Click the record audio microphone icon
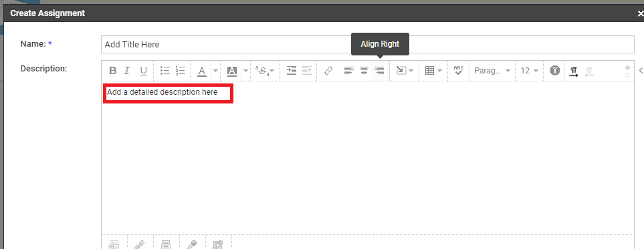644x249 pixels. [191, 244]
